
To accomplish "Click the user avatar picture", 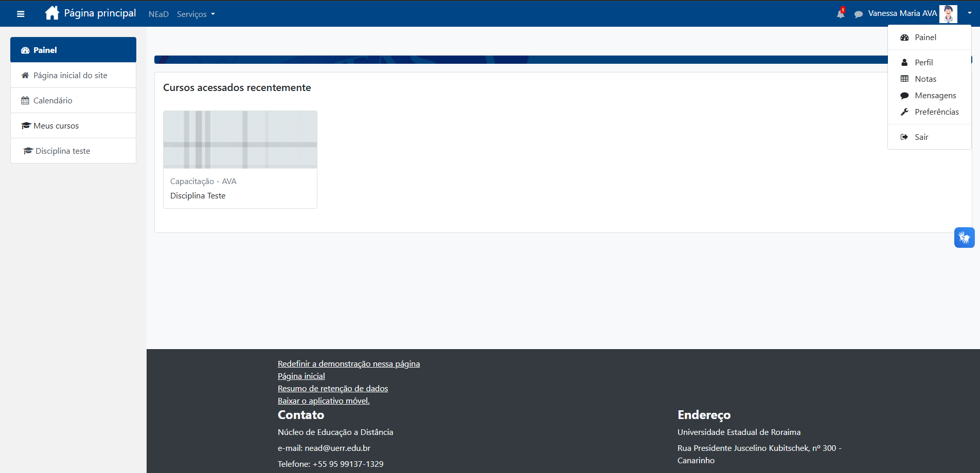I will click(948, 14).
